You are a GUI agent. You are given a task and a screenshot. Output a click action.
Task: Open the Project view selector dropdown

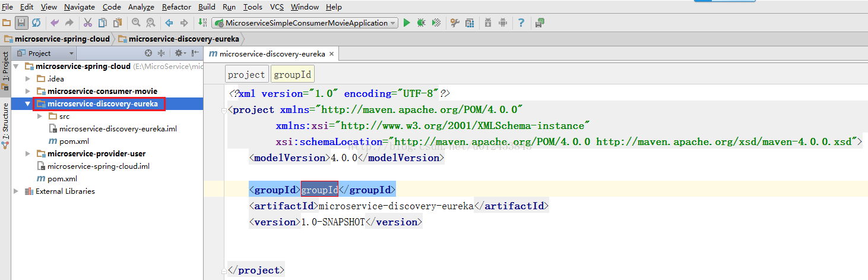43,53
